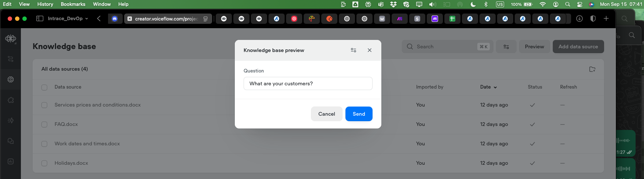Open the Wi-Fi menu in menu bar

coord(543,4)
